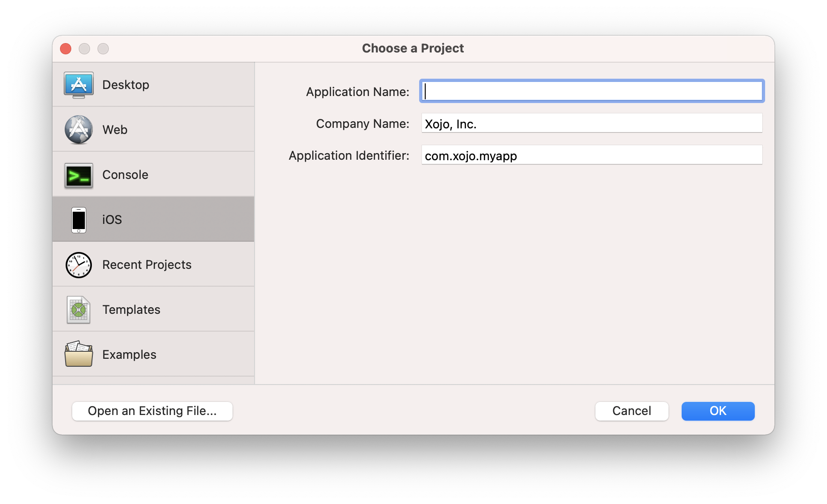This screenshot has height=504, width=827.
Task: Choose the Web project category
Action: point(115,130)
